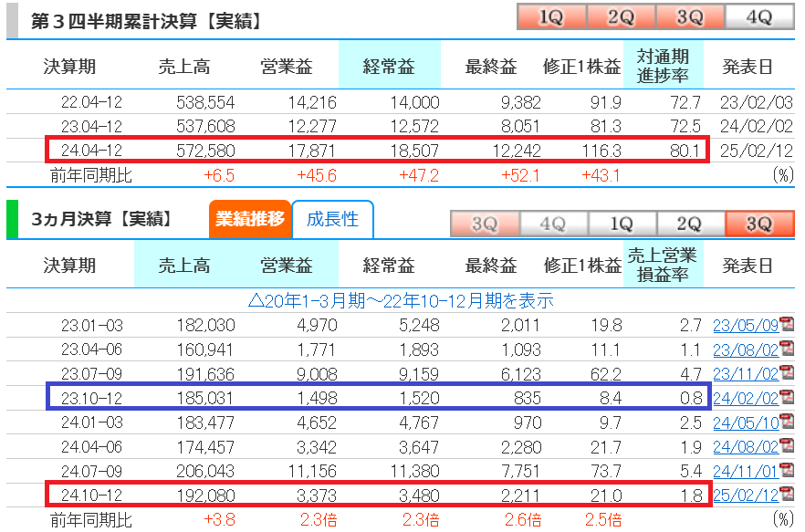This screenshot has width=805, height=532.
Task: Click 売上営業損益率 column header
Action: (663, 265)
